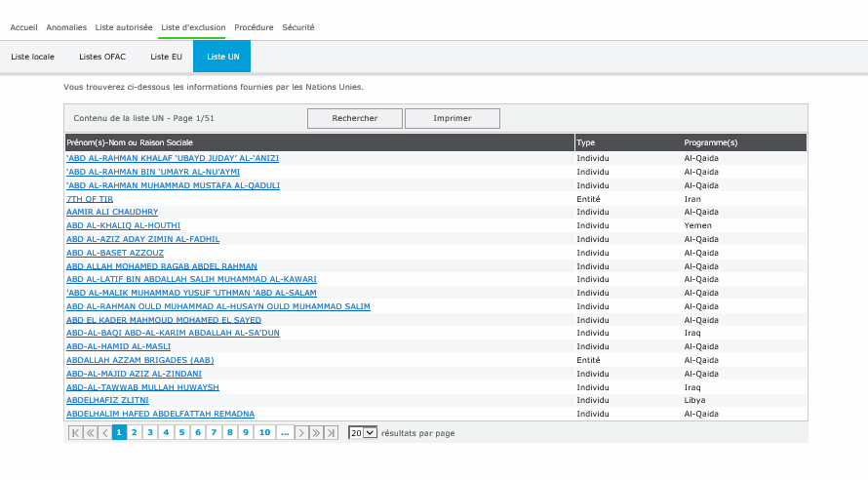Open the results per page dropdown
This screenshot has height=480, width=868.
pos(363,432)
